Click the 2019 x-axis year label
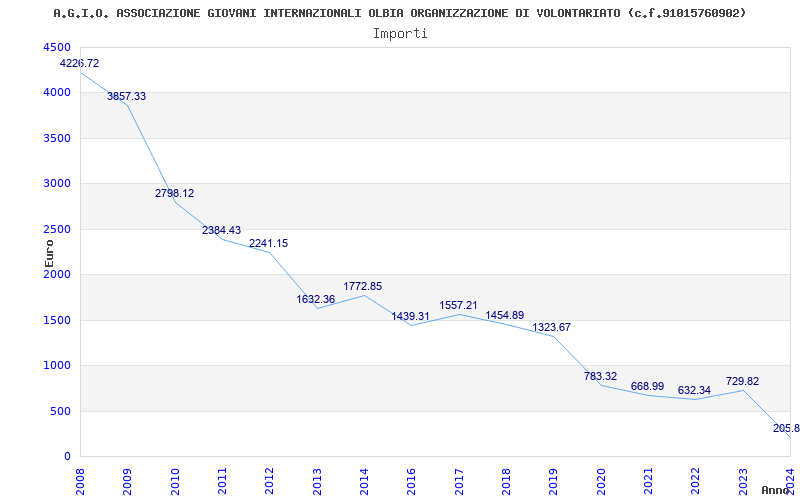 pos(554,482)
